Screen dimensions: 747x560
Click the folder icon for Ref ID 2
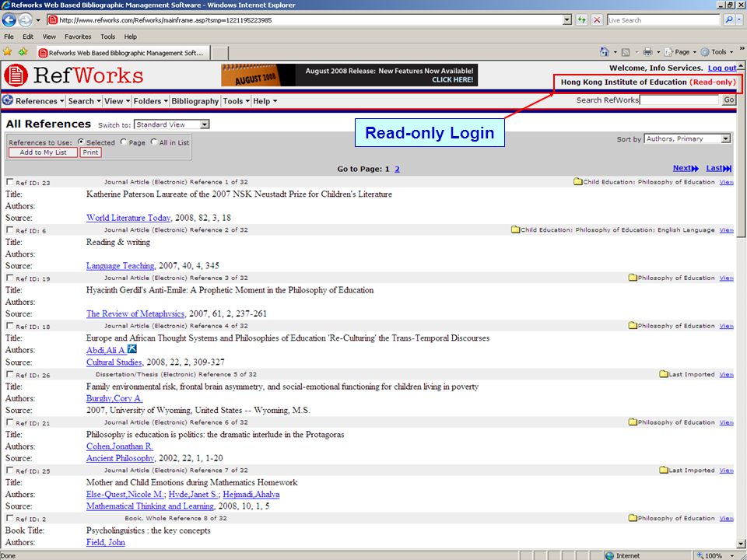(633, 518)
